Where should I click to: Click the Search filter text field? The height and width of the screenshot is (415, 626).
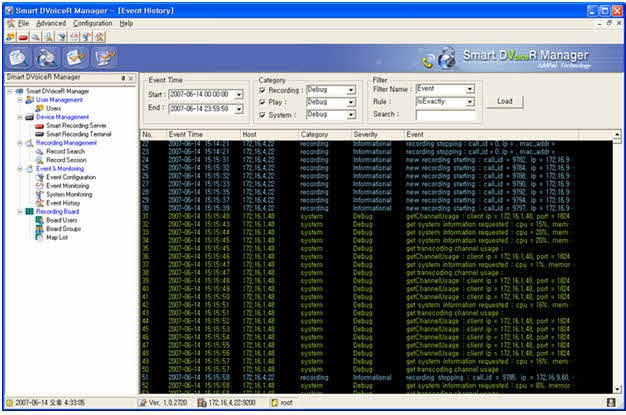(445, 114)
